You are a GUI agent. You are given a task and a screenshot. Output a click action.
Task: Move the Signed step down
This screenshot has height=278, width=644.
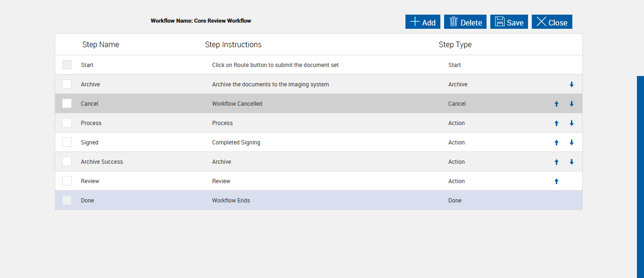(571, 143)
